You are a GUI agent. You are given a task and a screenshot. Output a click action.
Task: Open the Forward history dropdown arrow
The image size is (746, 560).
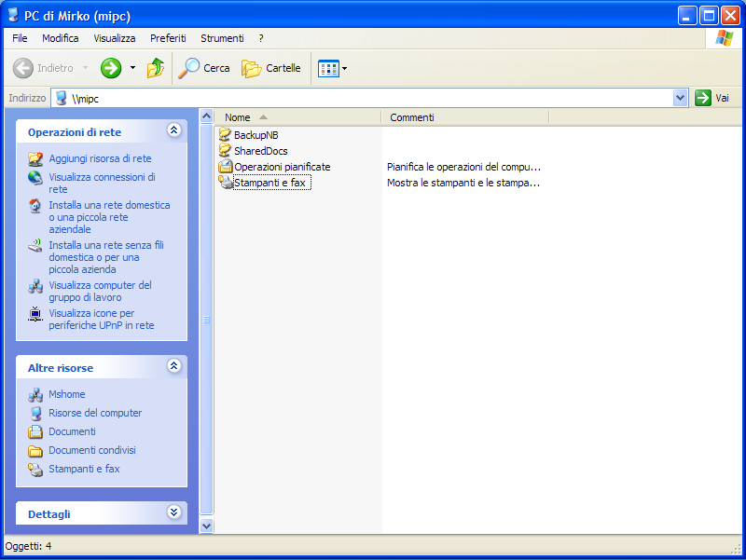tap(132, 68)
